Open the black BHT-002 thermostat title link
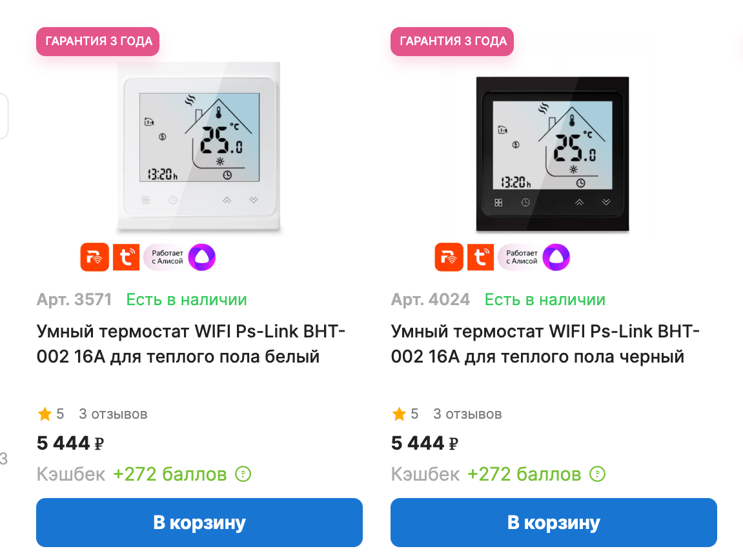 click(x=545, y=343)
